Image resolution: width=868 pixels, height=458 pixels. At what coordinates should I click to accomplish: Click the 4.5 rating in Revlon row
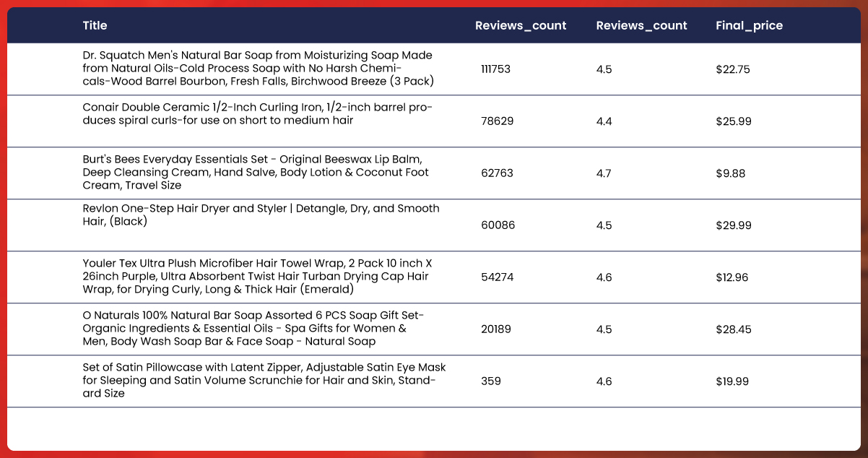pos(604,225)
